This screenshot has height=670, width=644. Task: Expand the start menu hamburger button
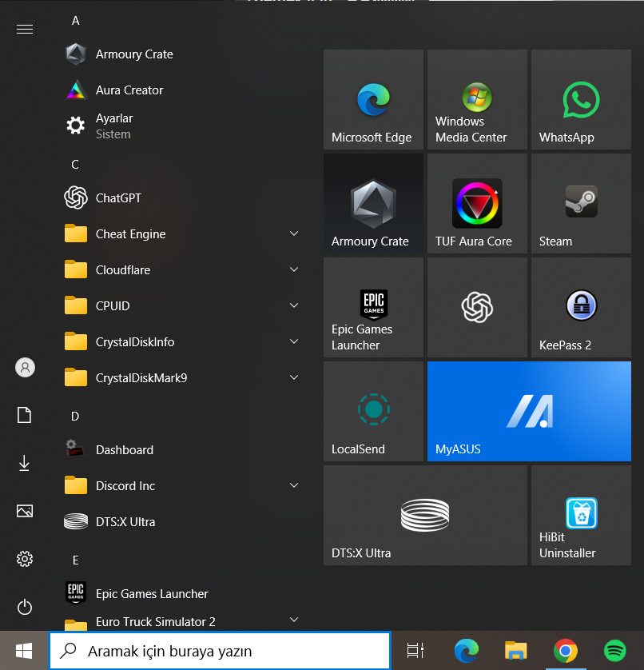tap(24, 29)
